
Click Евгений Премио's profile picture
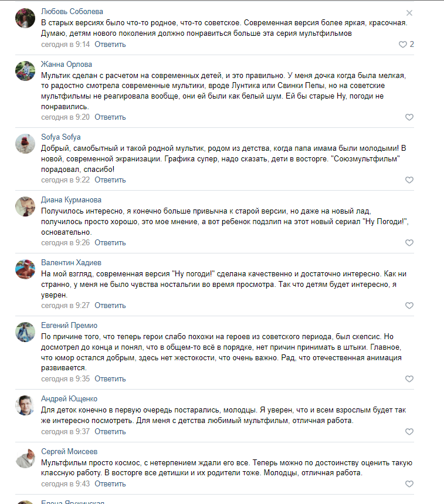coord(26,332)
